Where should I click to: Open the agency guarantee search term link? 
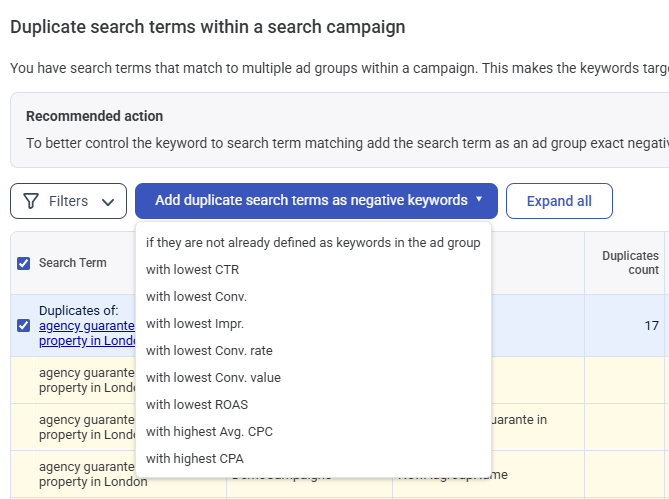click(87, 325)
